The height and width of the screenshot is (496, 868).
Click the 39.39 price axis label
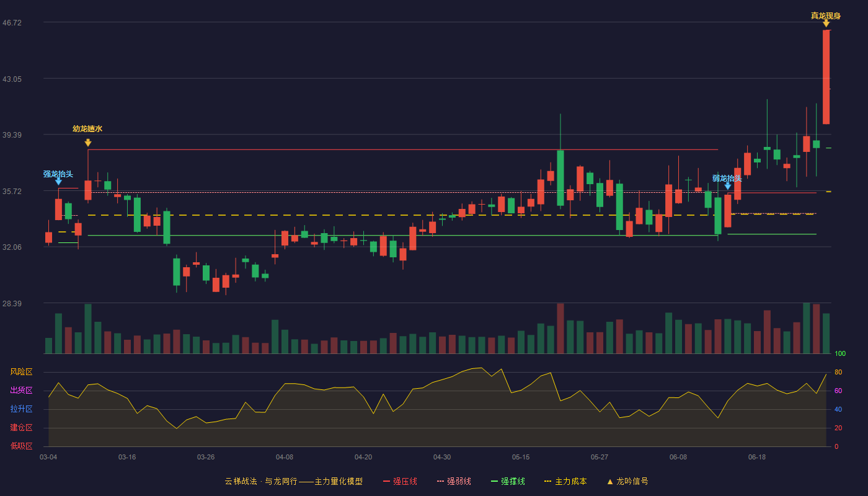click(x=12, y=135)
